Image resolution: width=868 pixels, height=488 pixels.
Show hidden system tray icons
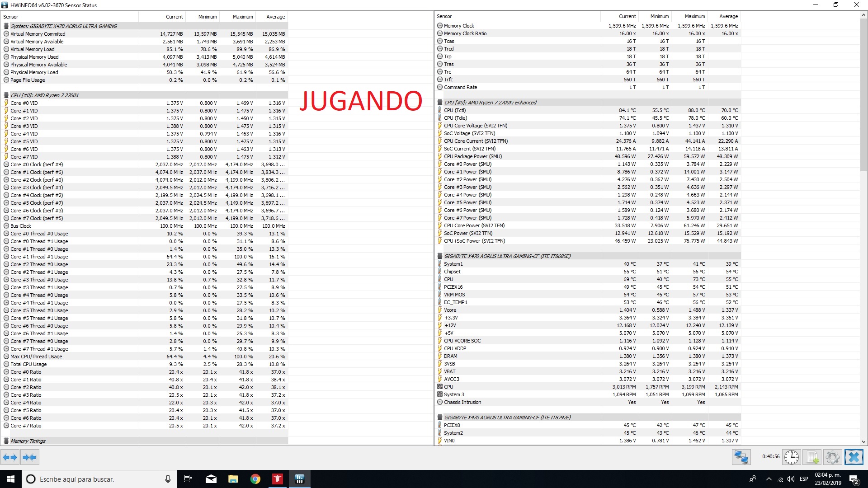tap(769, 479)
